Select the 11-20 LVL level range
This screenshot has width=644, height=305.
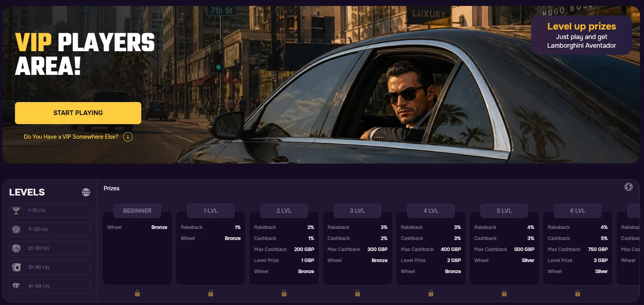coord(50,229)
